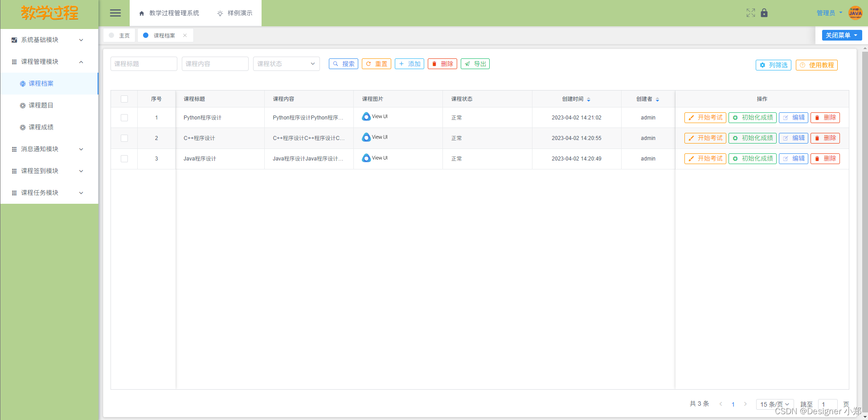868x420 pixels.
Task: Click 课程题目 sidebar icon
Action: 23,105
